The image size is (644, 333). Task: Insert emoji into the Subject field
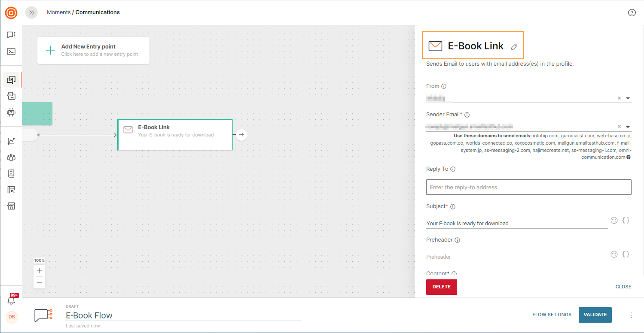coord(614,220)
